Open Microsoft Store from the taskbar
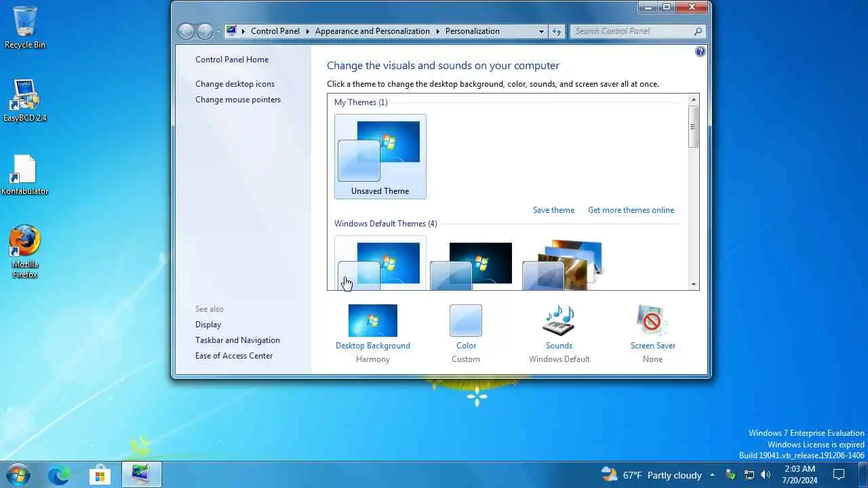868x488 pixels. [100, 474]
